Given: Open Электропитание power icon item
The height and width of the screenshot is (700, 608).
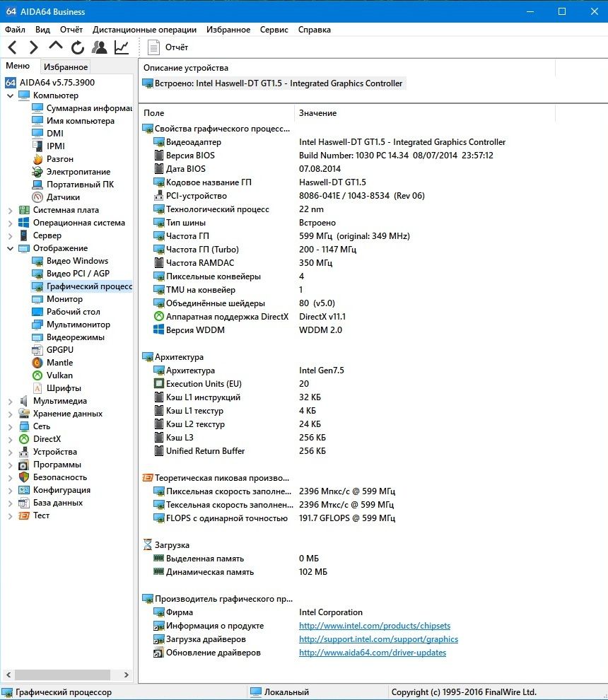Looking at the screenshot, I should point(71,172).
